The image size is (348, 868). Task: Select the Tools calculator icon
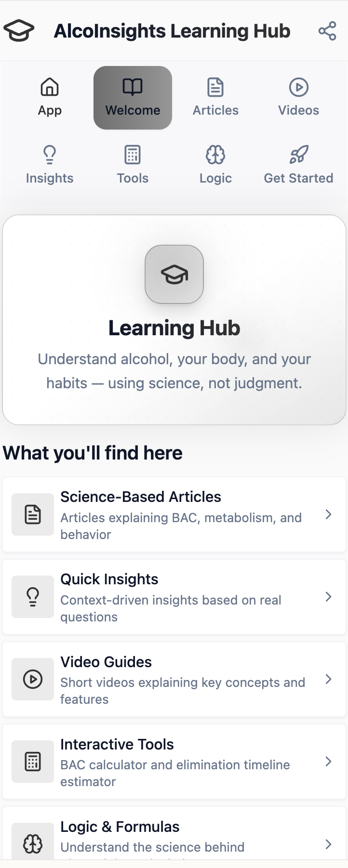133,155
